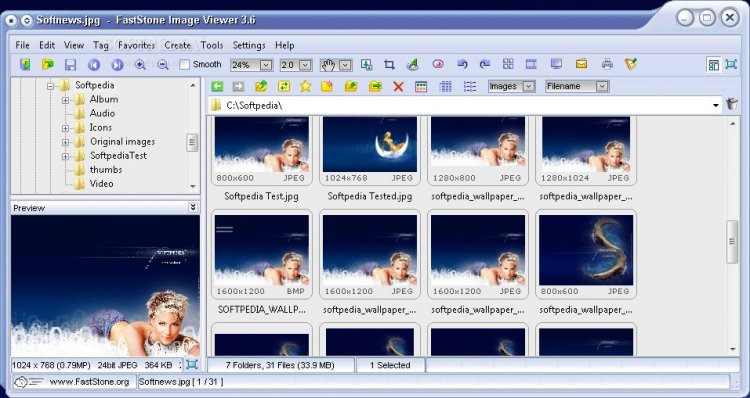Go up one folder level

click(261, 87)
